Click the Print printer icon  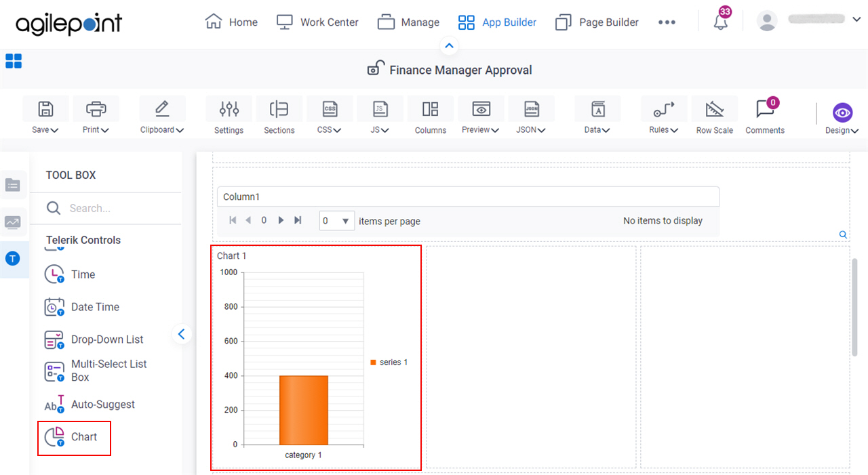(x=96, y=108)
